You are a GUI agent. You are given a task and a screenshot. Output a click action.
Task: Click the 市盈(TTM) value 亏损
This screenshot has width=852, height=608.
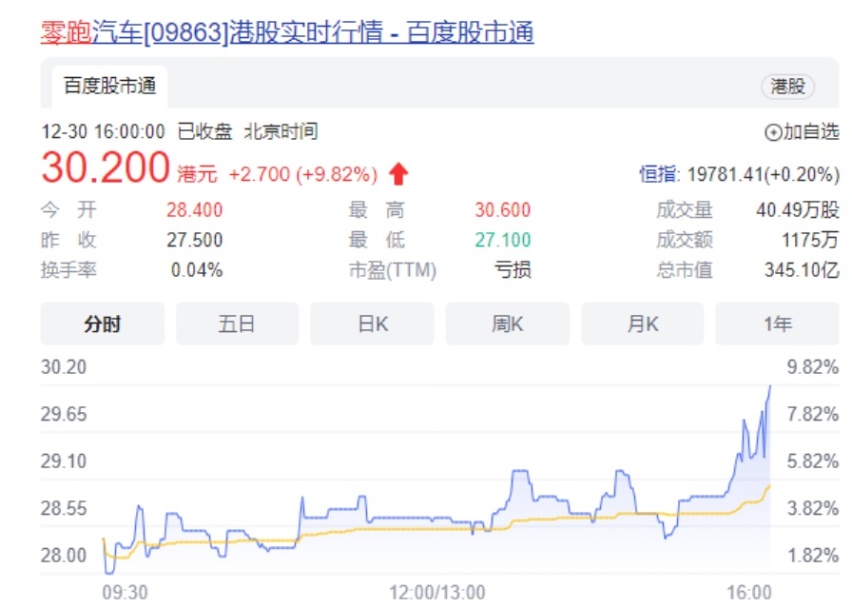click(512, 269)
